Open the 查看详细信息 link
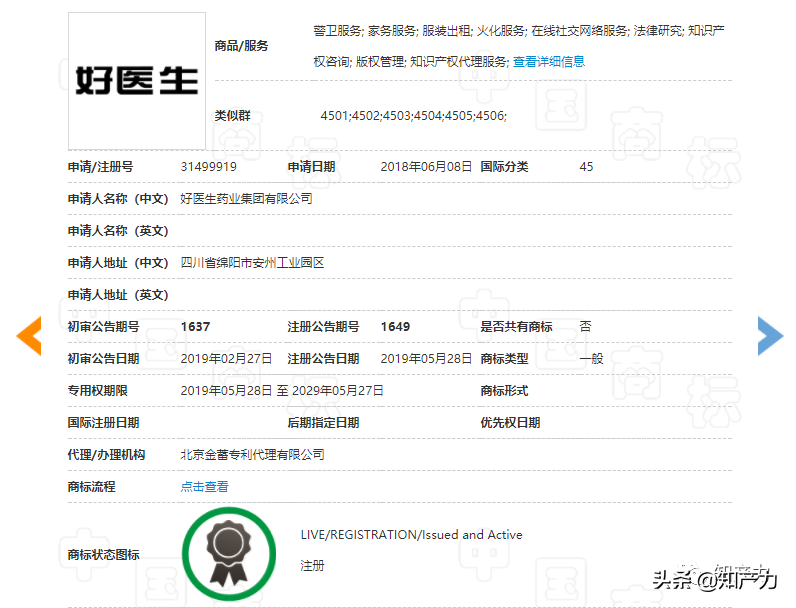The image size is (796, 608). 549,61
